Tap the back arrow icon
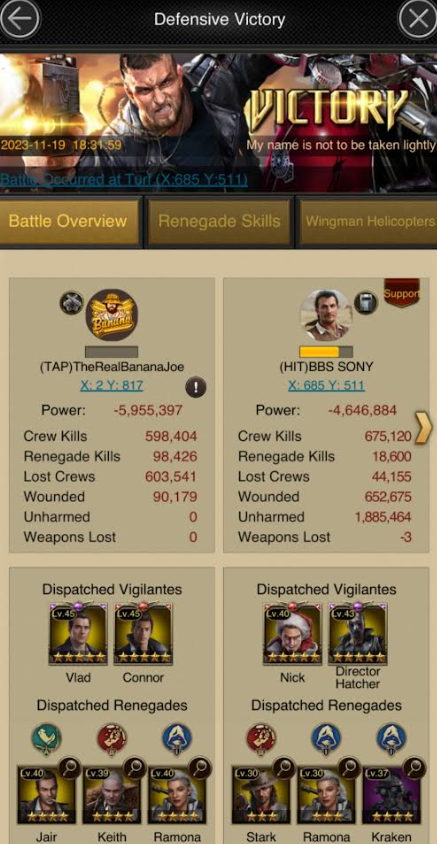Screen dimensions: 437x844 point(19,19)
